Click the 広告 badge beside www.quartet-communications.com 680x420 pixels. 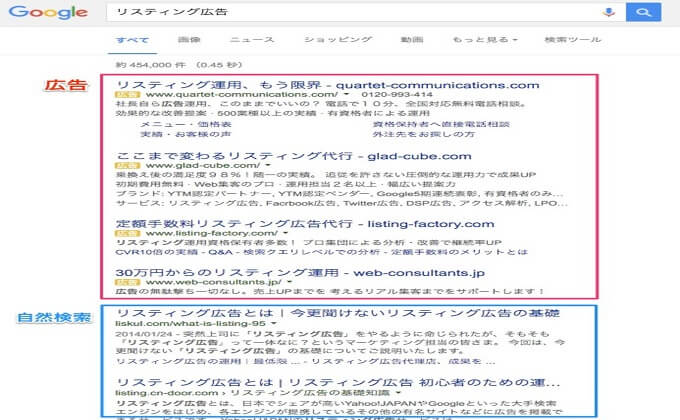click(128, 95)
